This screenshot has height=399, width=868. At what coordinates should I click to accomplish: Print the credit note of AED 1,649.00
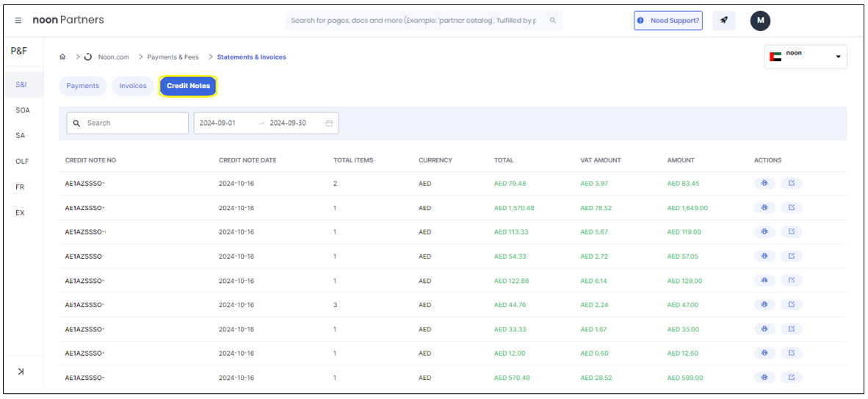click(x=764, y=208)
